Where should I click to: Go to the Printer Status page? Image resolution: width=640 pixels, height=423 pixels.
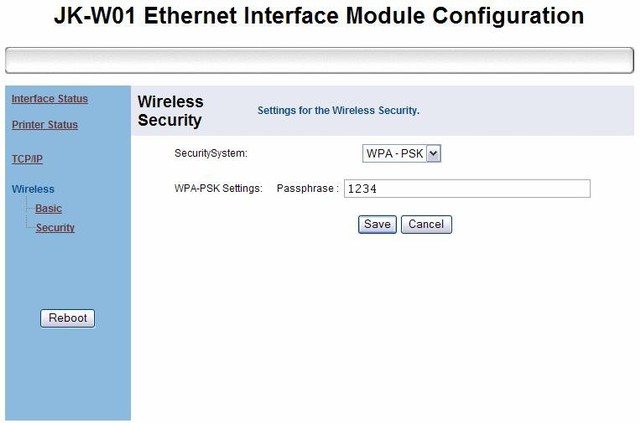[x=44, y=125]
